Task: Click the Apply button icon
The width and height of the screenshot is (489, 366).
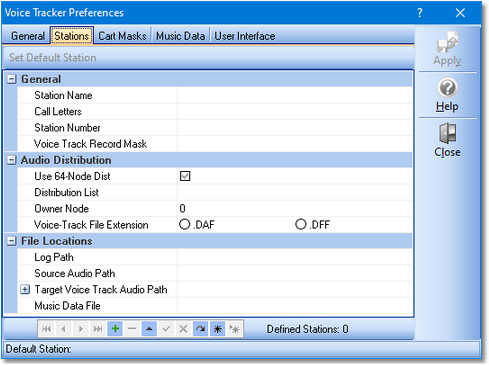Action: coord(447,49)
